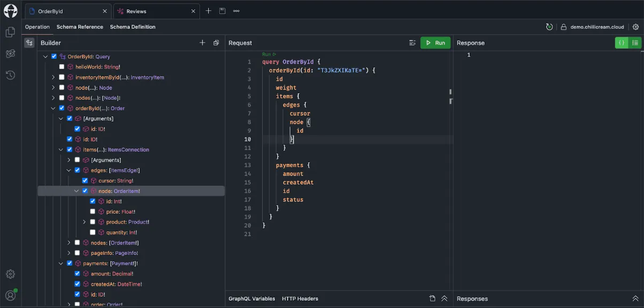The width and height of the screenshot is (644, 308).
Task: Click the save document icon in the tab bar
Action: (x=223, y=11)
